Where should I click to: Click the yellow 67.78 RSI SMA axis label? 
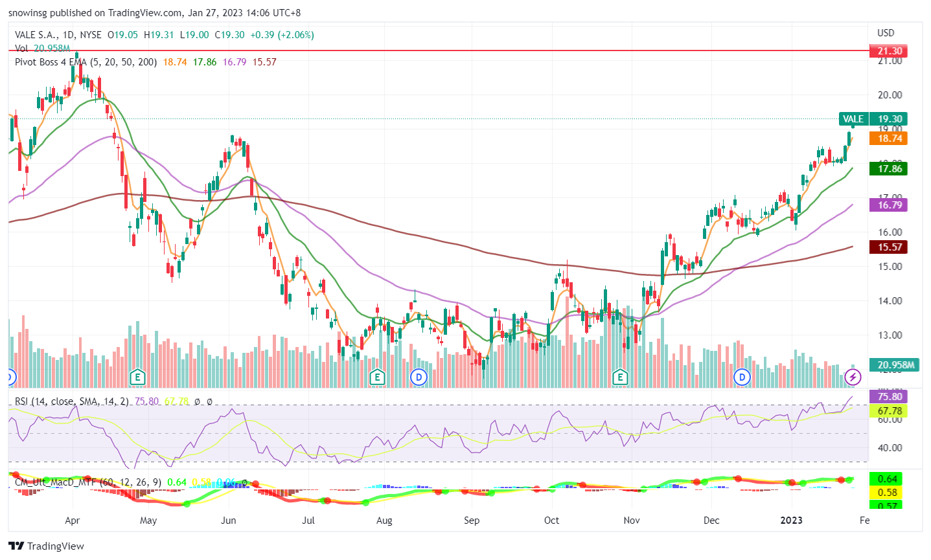coord(890,410)
